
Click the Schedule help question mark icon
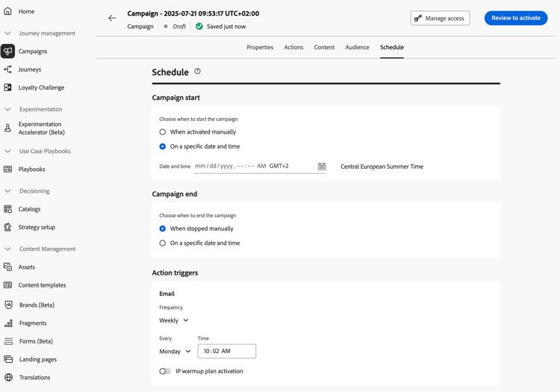197,72
